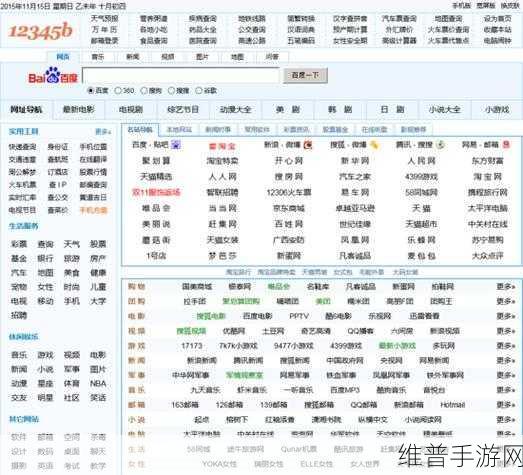Viewport: 523px width, 475px height.
Task: Open the 小游戏 navigation item
Action: click(x=497, y=109)
